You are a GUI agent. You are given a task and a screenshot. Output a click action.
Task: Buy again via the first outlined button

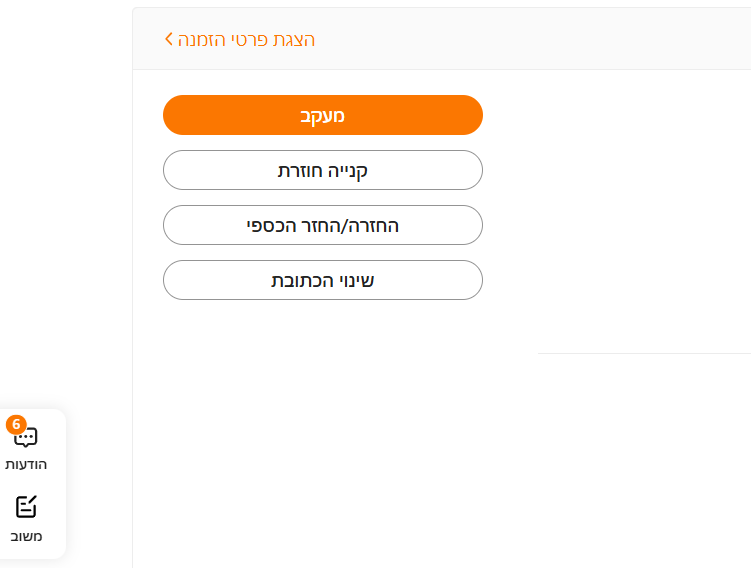tap(322, 170)
